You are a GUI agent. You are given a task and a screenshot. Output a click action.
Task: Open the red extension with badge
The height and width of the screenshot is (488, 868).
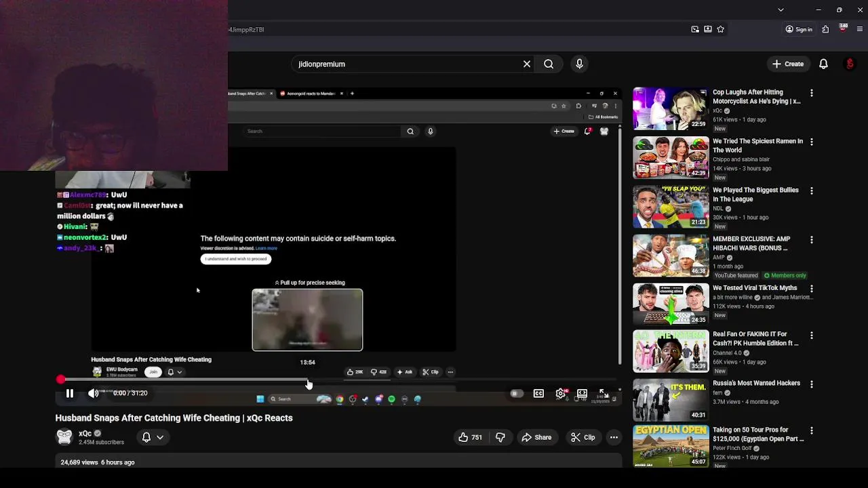click(843, 28)
